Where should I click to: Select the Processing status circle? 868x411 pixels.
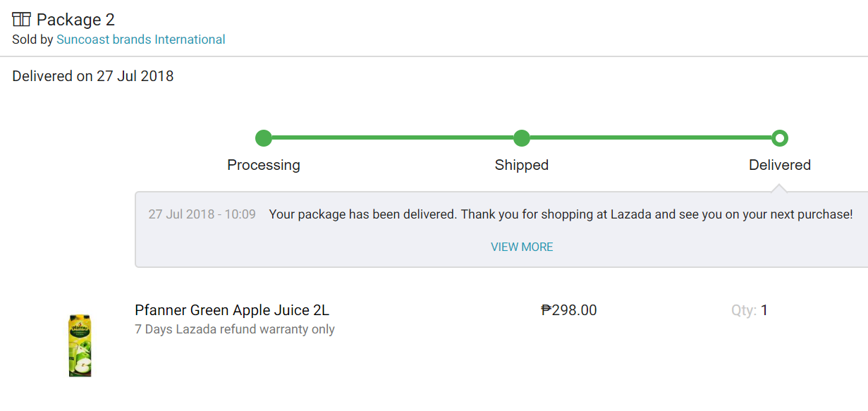264,137
